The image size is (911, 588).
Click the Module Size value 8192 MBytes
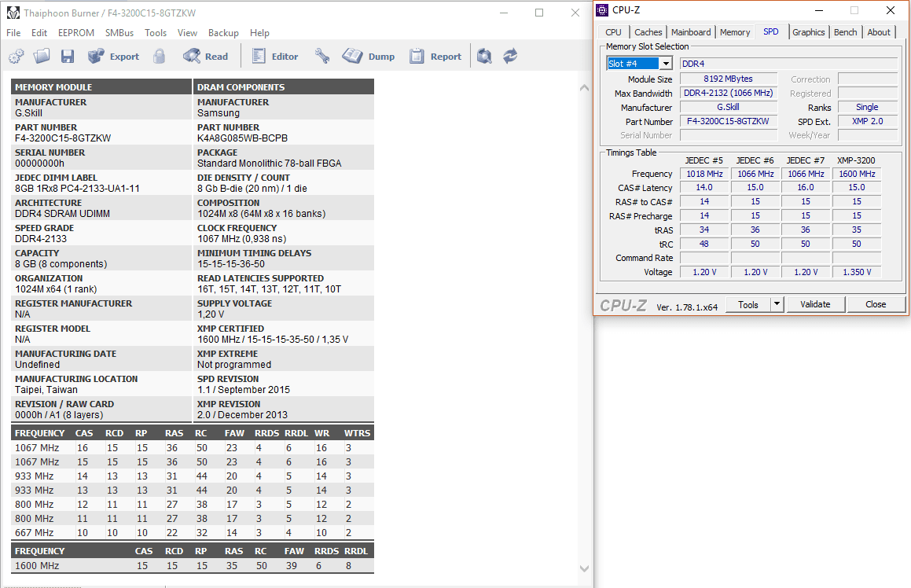pos(729,79)
